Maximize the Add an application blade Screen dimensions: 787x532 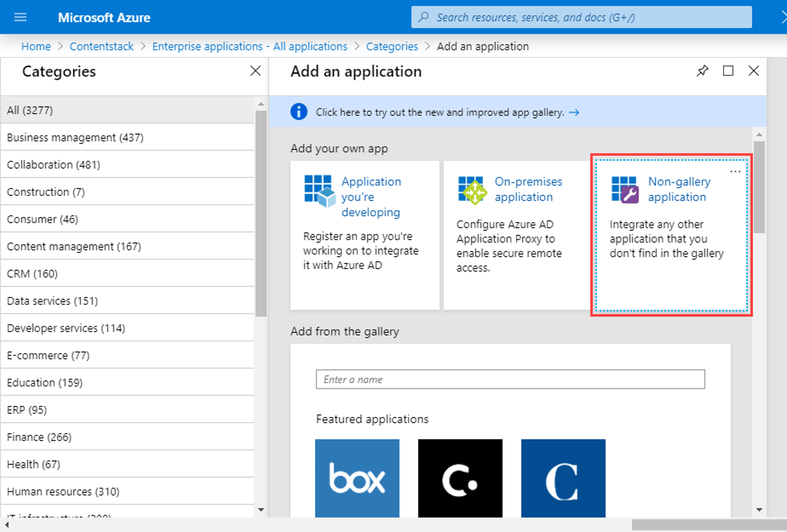[728, 71]
